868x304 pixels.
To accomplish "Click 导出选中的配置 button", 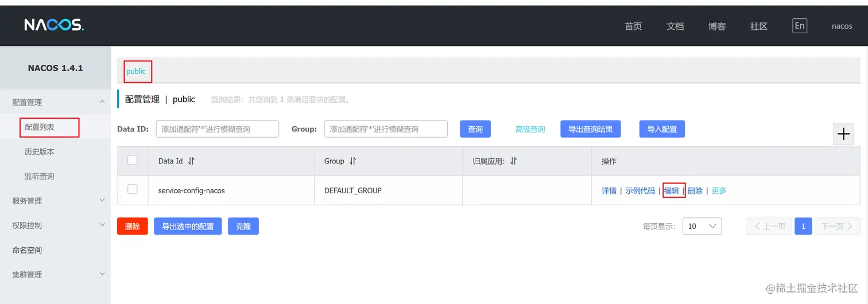I will 188,226.
